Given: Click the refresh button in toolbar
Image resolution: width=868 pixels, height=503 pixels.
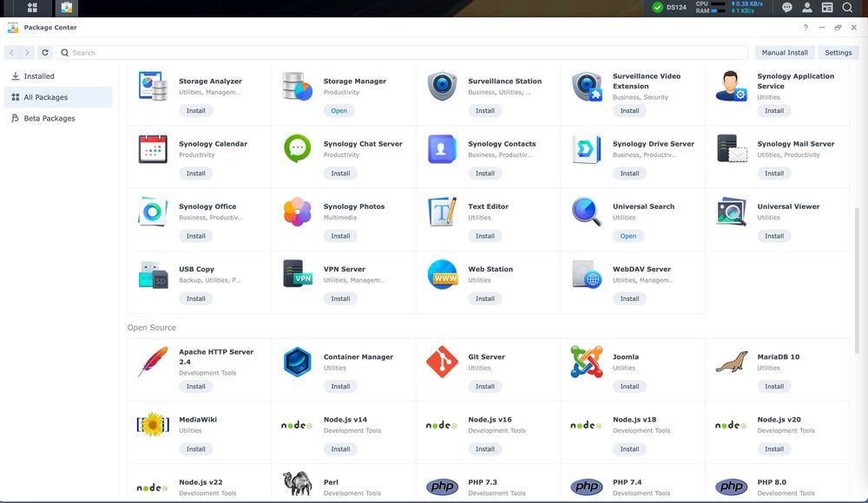Looking at the screenshot, I should click(45, 53).
